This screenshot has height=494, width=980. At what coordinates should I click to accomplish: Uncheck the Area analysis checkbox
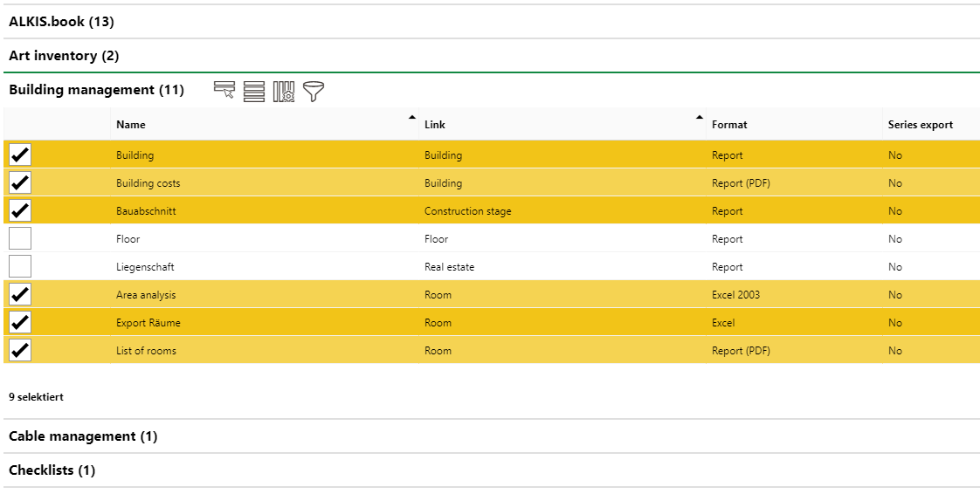[x=20, y=295]
